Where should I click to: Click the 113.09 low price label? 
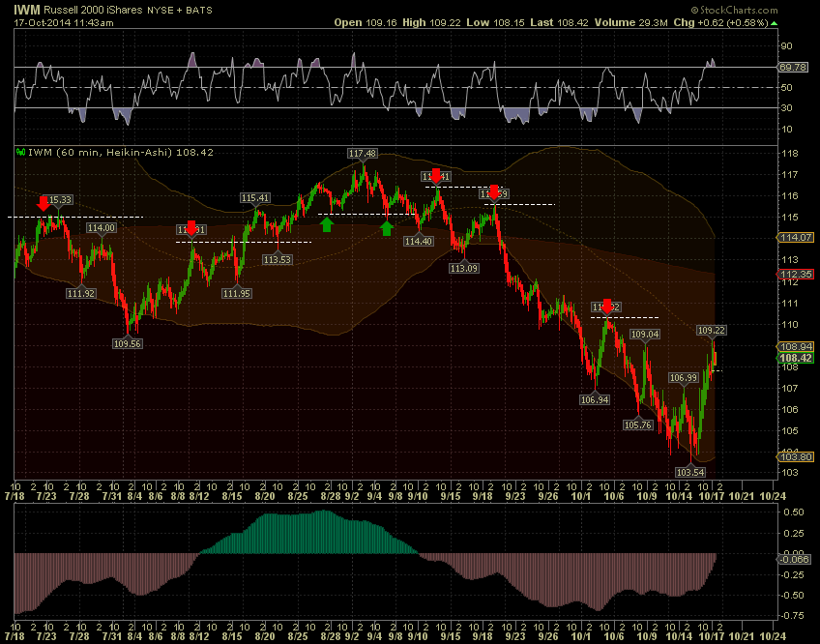(464, 269)
